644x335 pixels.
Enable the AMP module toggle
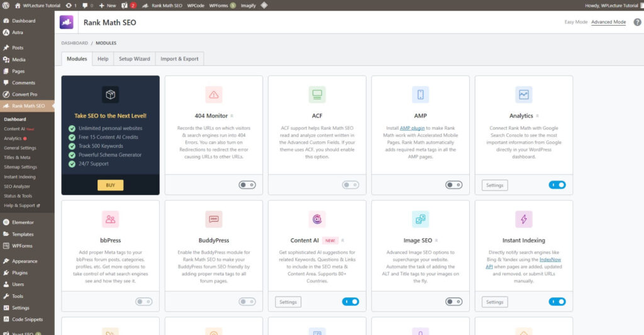pyautogui.click(x=454, y=185)
